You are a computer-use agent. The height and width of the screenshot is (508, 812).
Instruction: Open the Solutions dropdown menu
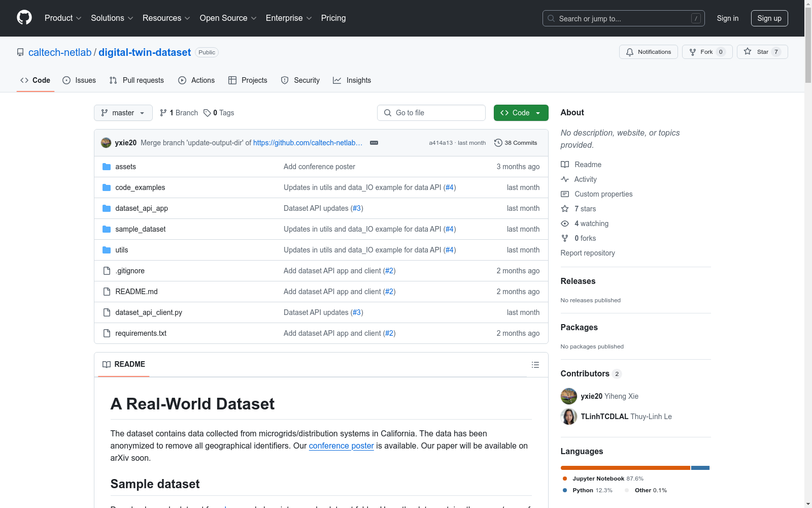112,18
